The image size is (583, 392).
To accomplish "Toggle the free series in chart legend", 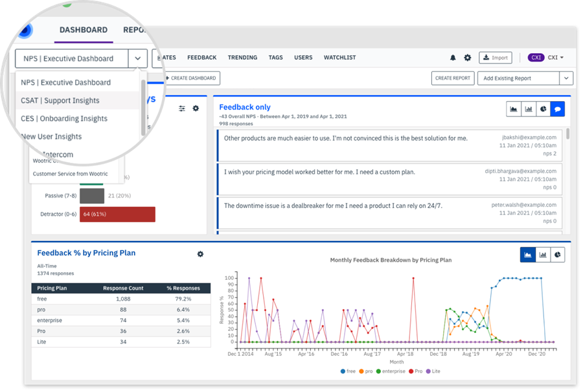I will 348,371.
